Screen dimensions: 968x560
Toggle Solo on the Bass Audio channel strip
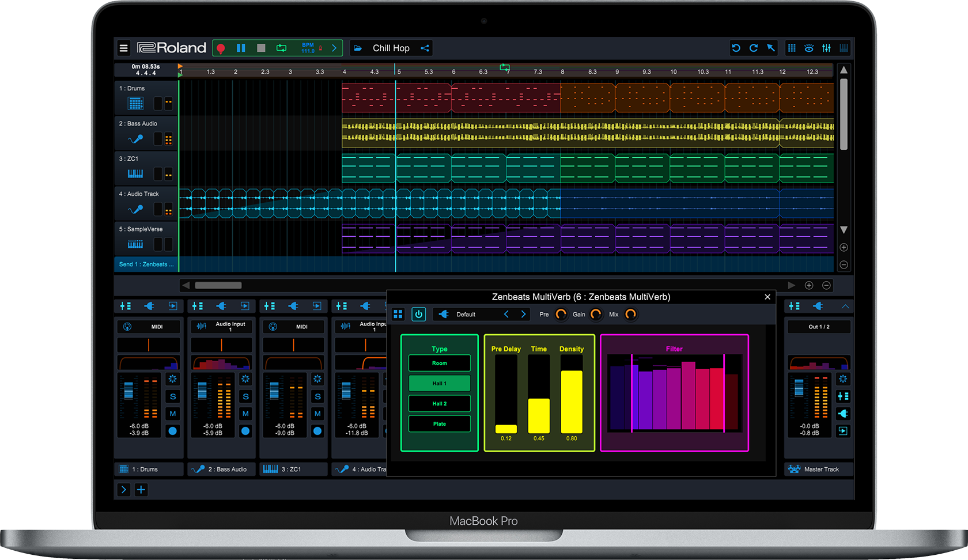pos(245,396)
